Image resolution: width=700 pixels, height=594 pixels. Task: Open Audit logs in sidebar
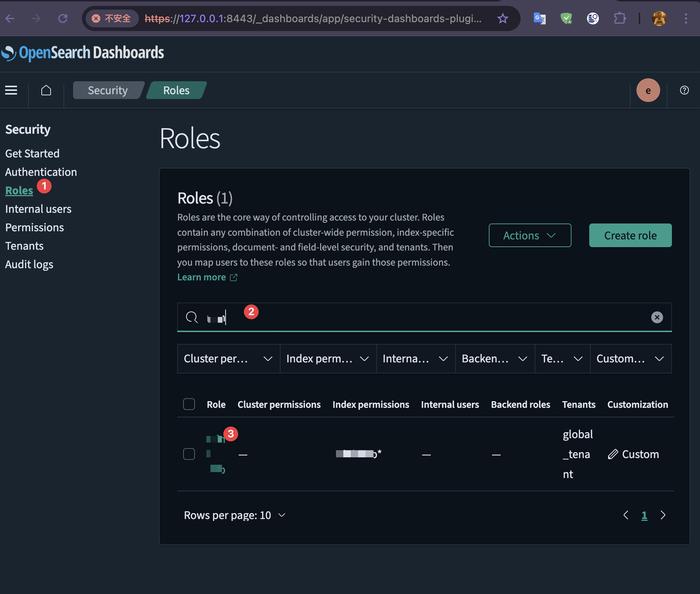click(x=29, y=264)
